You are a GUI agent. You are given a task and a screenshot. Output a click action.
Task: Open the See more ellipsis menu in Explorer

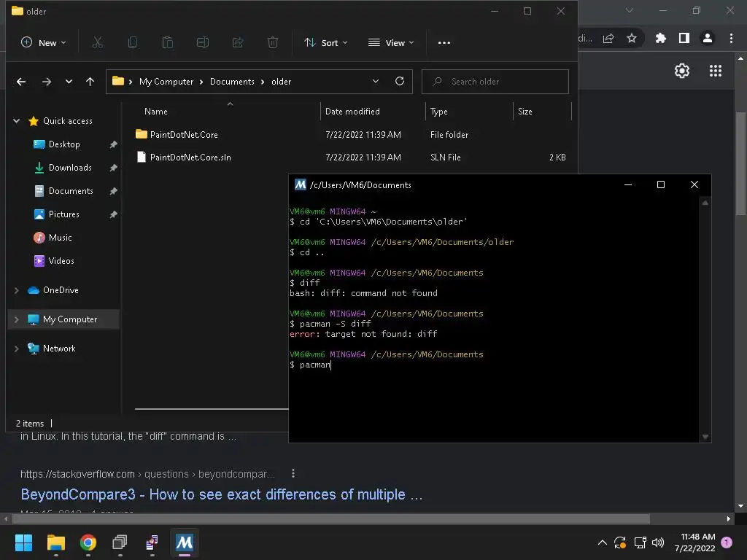(444, 43)
